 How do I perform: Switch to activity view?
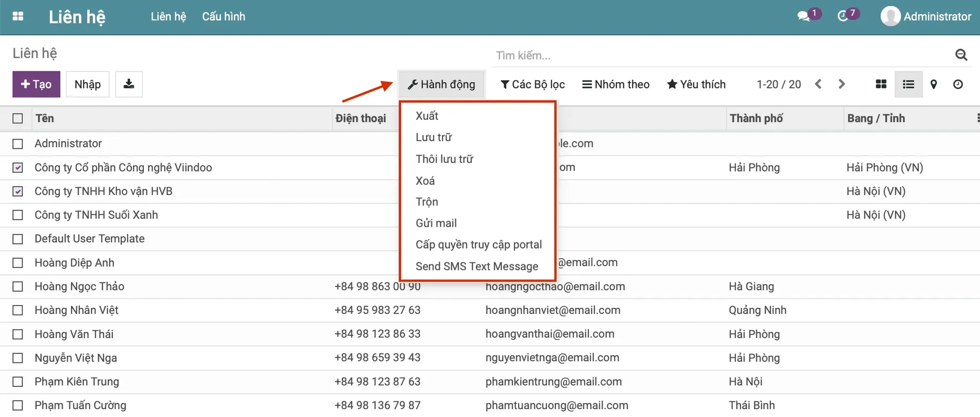click(x=958, y=84)
